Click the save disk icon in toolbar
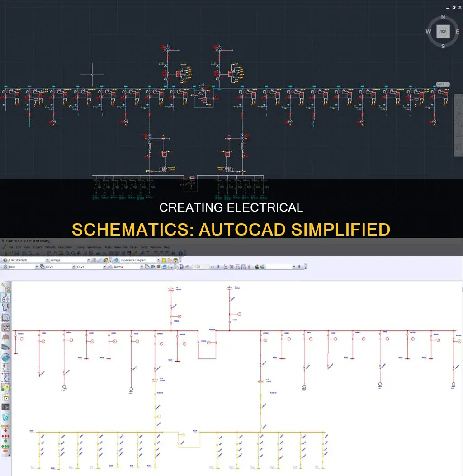The height and width of the screenshot is (476, 463). [x=17, y=254]
